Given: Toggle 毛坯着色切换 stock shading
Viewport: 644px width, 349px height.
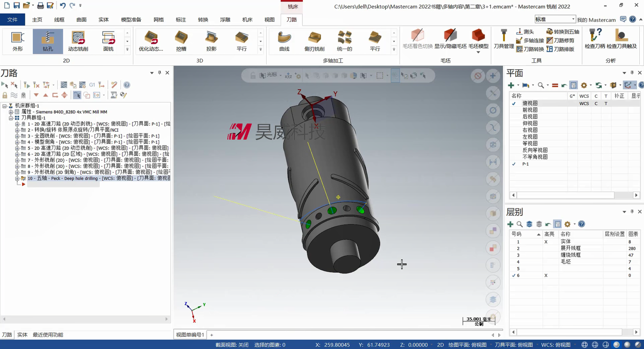Looking at the screenshot, I should (x=418, y=39).
